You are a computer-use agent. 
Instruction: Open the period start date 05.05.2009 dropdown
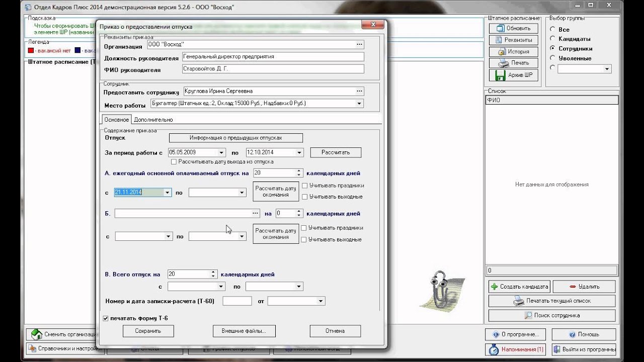(221, 152)
